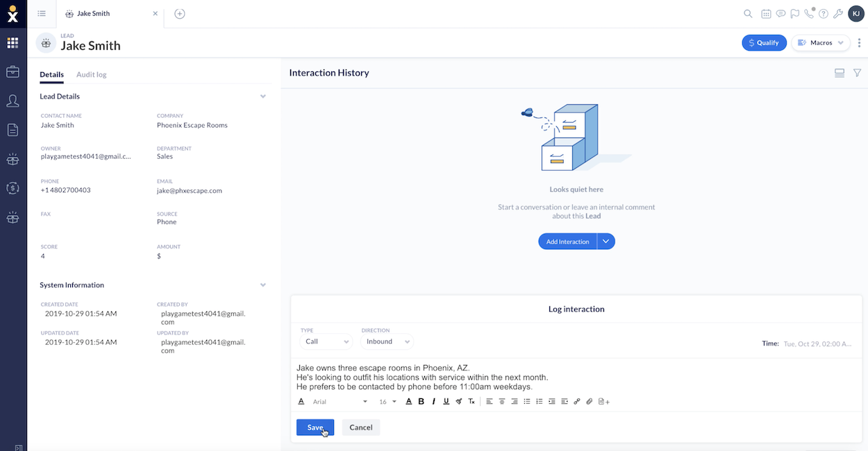Image resolution: width=868 pixels, height=451 pixels.
Task: Collapse the System Information section
Action: pos(263,285)
